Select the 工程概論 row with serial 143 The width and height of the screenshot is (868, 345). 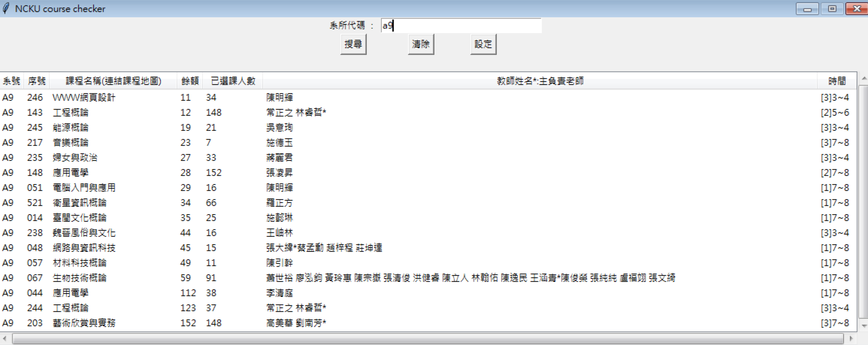tap(428, 112)
